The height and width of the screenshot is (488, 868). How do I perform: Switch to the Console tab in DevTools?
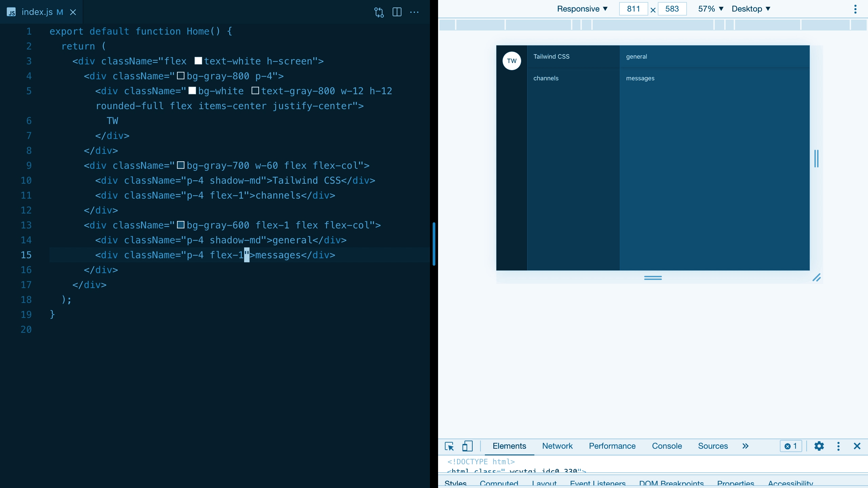tap(667, 446)
